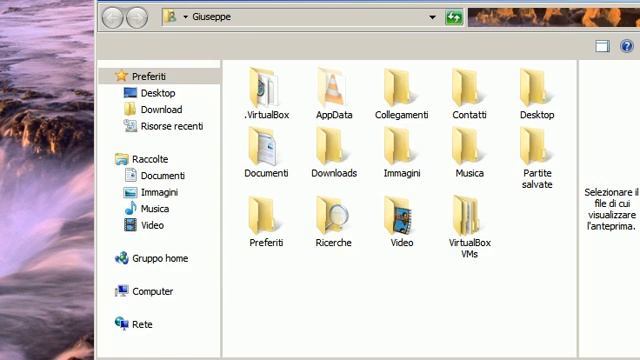Open the .VirtualBox folder
Image resolution: width=640 pixels, height=360 pixels.
point(266,94)
